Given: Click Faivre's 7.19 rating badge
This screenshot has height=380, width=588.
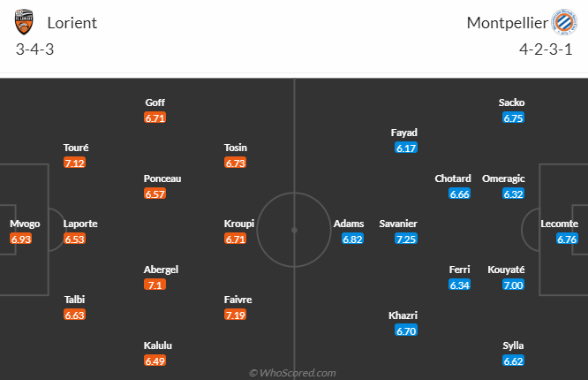Looking at the screenshot, I should tap(236, 315).
